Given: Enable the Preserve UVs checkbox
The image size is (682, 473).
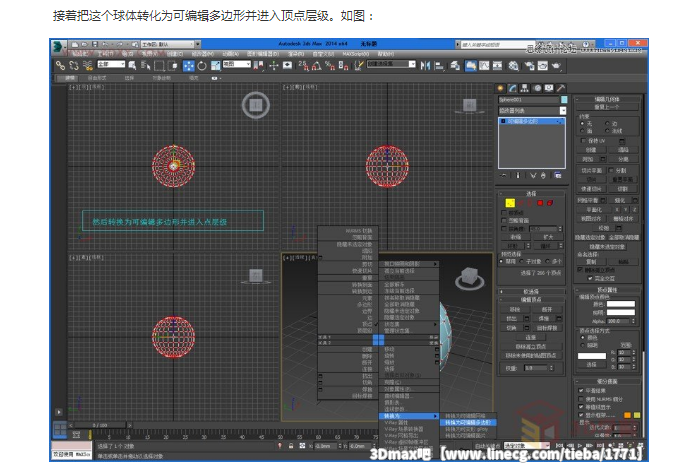Looking at the screenshot, I should click(x=583, y=141).
